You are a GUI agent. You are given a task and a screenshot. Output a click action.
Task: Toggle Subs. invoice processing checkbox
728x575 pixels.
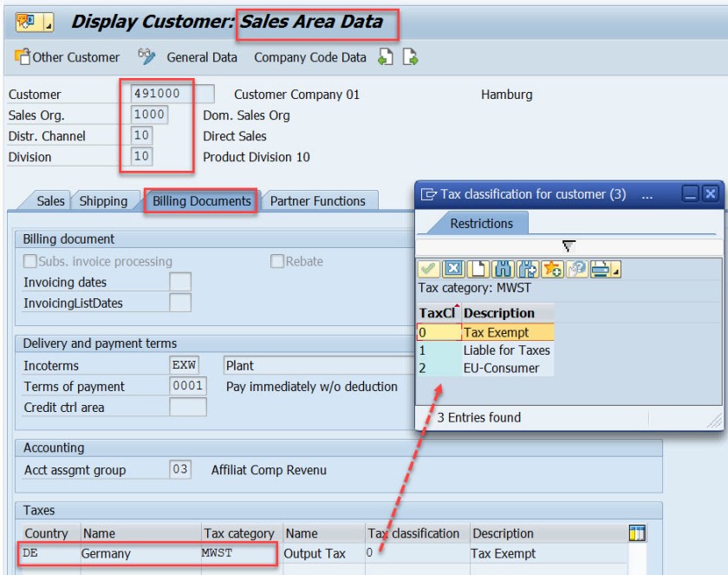[x=31, y=261]
